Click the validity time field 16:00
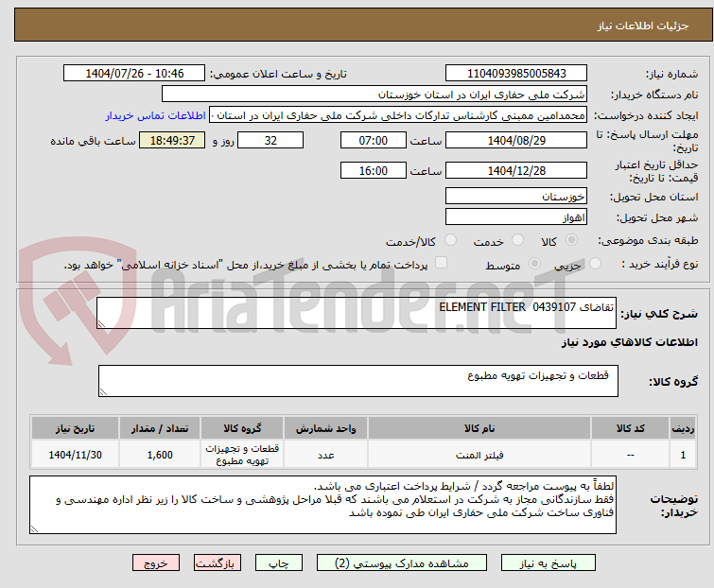Viewport: 714px width, 588px height. tap(374, 171)
